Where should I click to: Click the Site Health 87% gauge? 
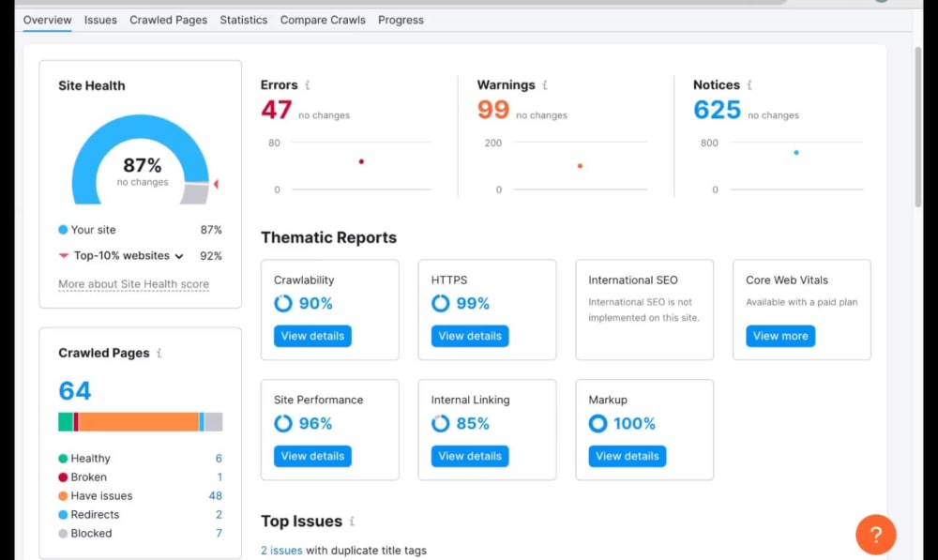pyautogui.click(x=141, y=159)
